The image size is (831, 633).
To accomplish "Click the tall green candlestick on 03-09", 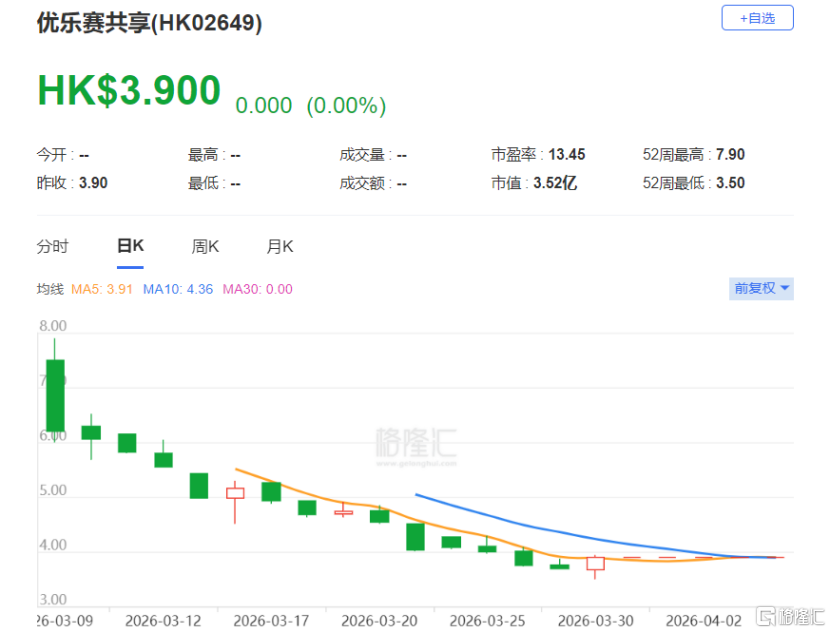I will click(x=55, y=395).
